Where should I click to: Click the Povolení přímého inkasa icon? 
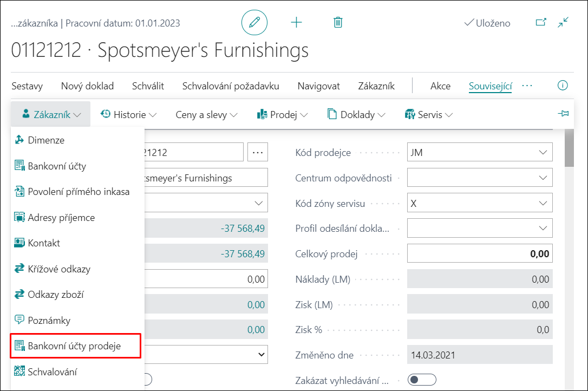pos(19,191)
